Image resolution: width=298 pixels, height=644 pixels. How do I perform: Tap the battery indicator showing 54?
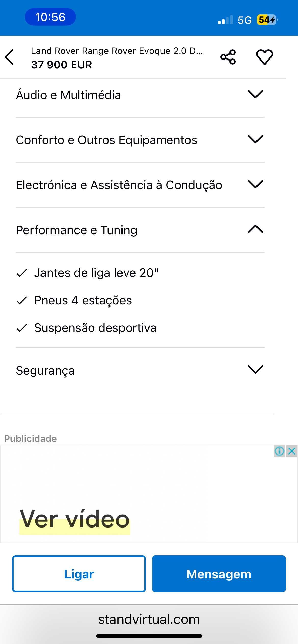(x=267, y=20)
